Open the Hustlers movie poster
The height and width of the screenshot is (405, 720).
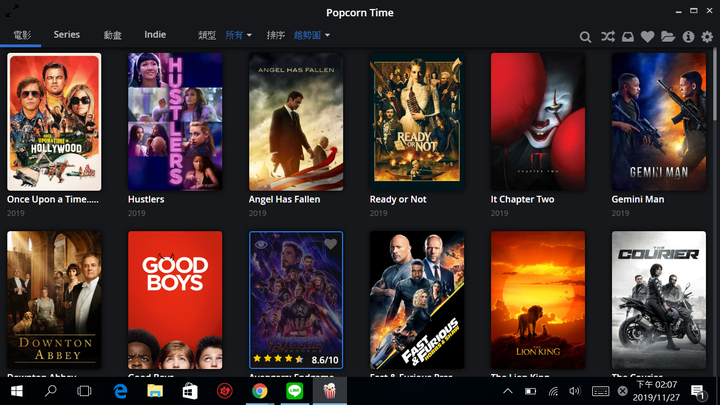click(x=175, y=122)
